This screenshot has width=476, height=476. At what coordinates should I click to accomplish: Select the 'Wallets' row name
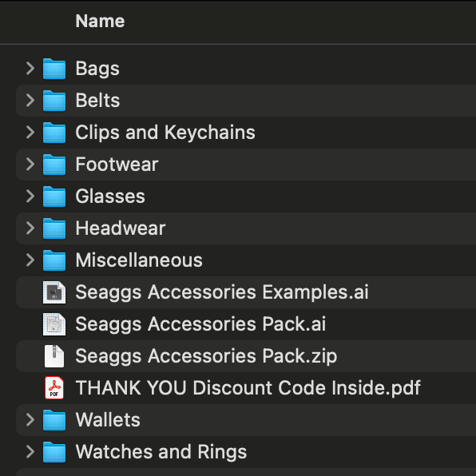(x=108, y=420)
